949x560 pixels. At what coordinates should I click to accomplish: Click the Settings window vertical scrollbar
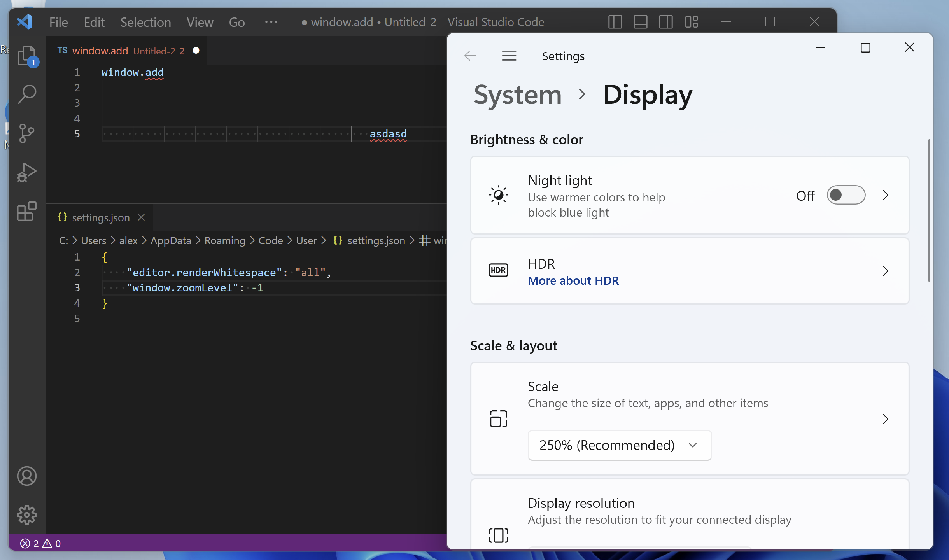tap(929, 210)
